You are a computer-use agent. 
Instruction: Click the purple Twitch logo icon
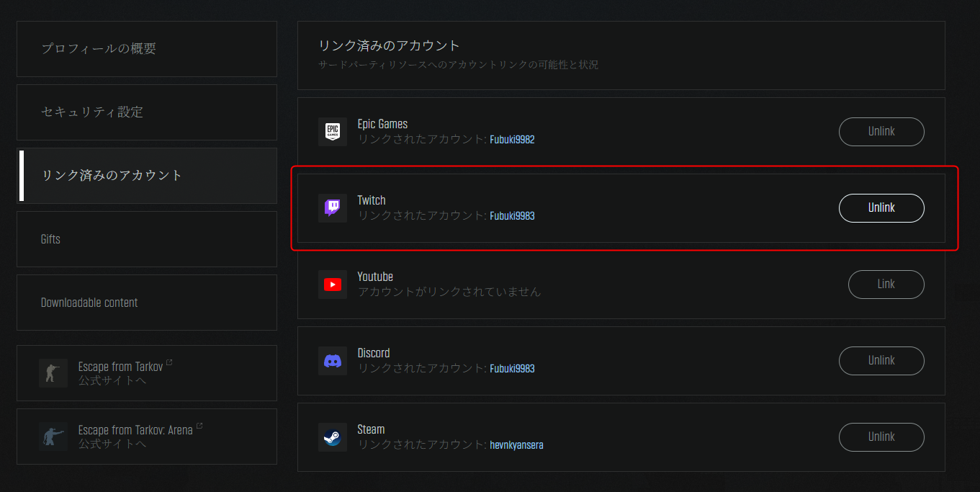click(x=332, y=208)
